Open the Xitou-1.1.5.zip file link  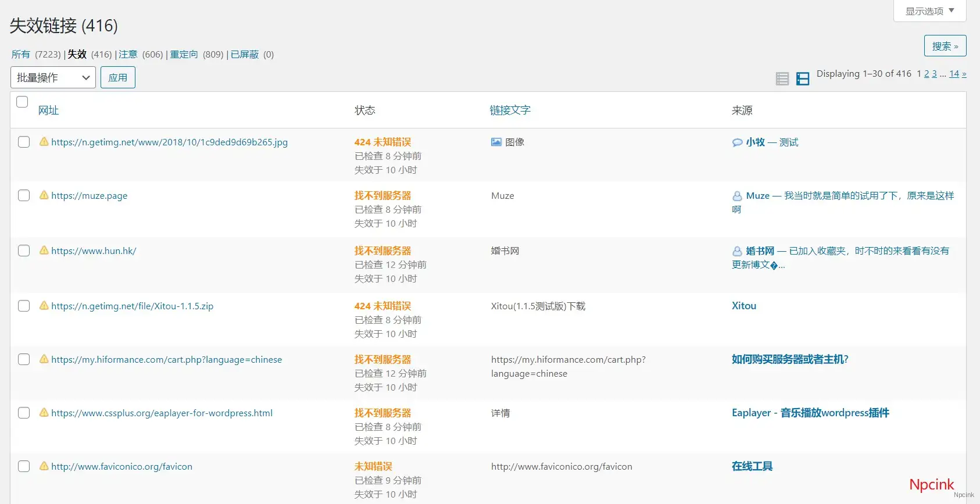pyautogui.click(x=132, y=306)
